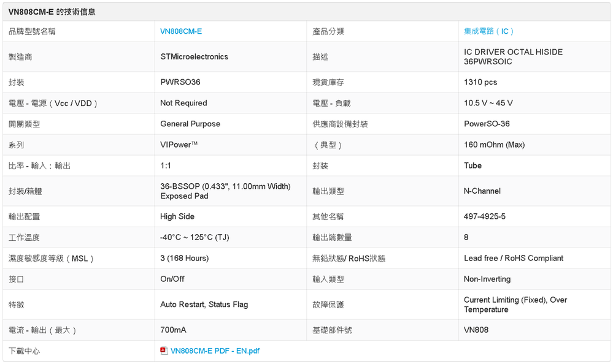Image resolution: width=613 pixels, height=364 pixels.
Task: Select the 接口 label
Action: coord(17,279)
